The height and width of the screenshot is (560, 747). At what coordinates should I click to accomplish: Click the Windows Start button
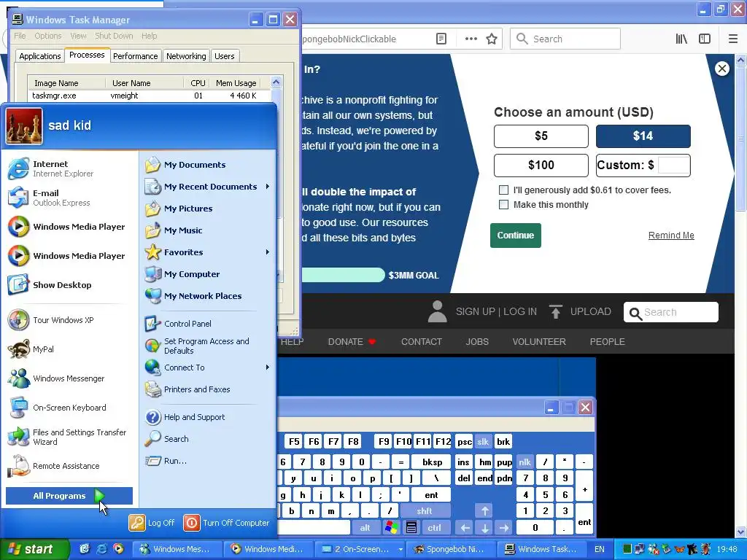coord(34,549)
